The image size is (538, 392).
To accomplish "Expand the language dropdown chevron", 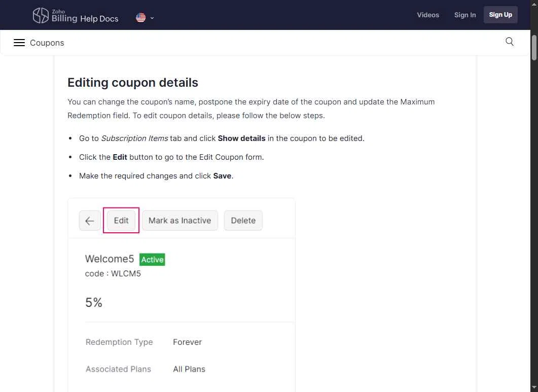I will [x=152, y=18].
